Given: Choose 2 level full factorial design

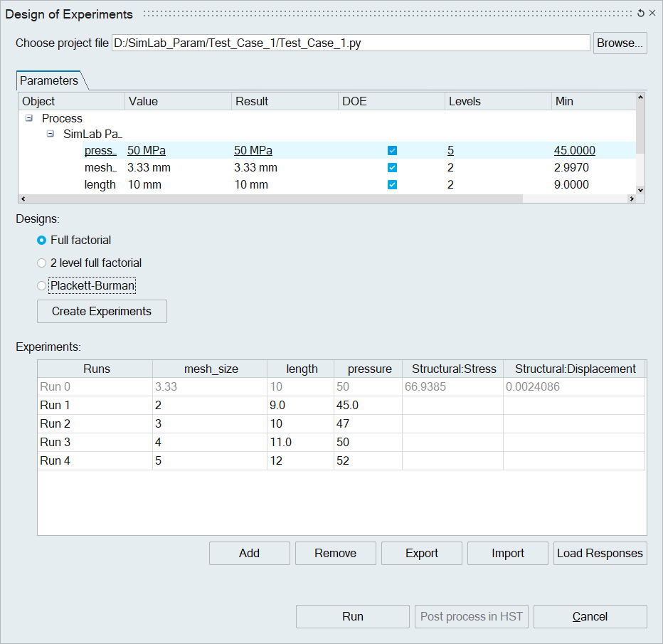Looking at the screenshot, I should point(42,263).
